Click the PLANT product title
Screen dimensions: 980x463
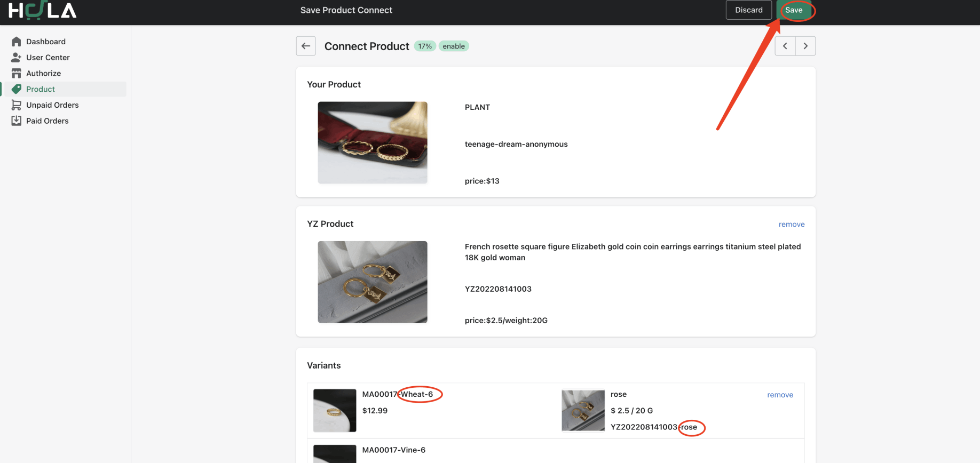pyautogui.click(x=477, y=107)
